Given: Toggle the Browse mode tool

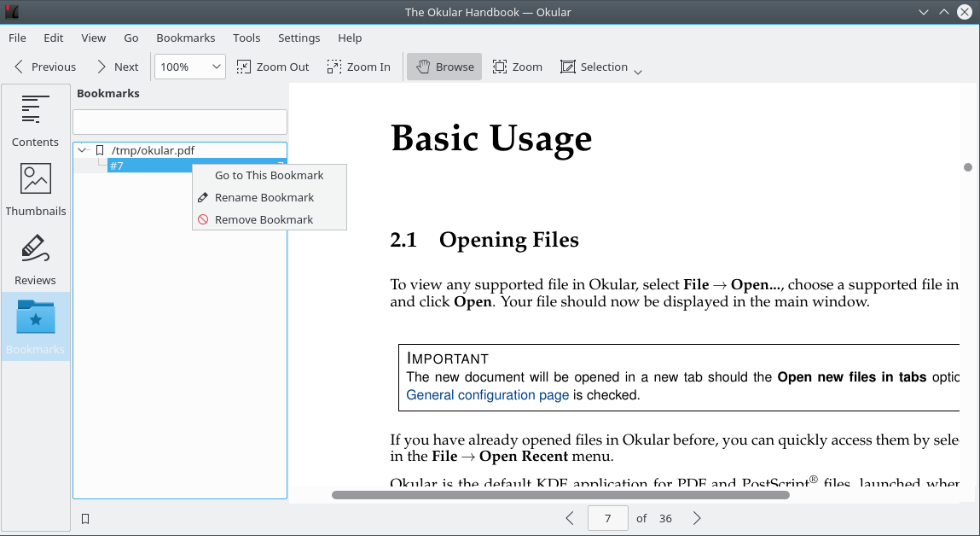Looking at the screenshot, I should [444, 67].
